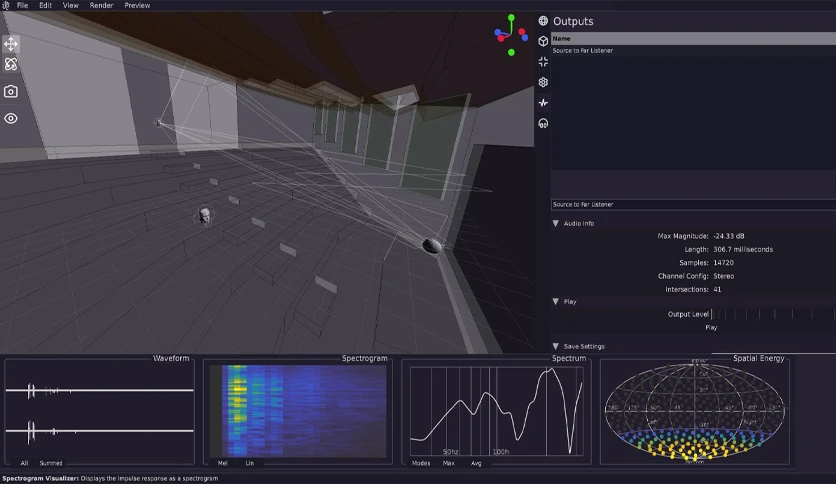The image size is (836, 484).
Task: Click the Name column header
Action: (x=693, y=38)
